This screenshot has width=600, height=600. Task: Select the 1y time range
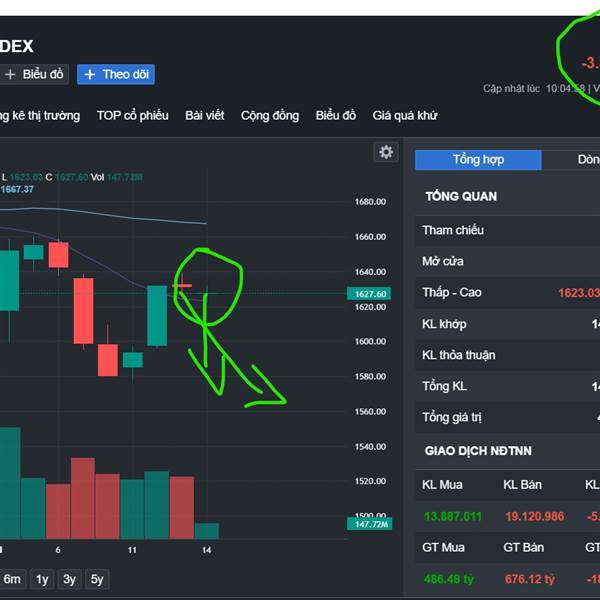(42, 579)
